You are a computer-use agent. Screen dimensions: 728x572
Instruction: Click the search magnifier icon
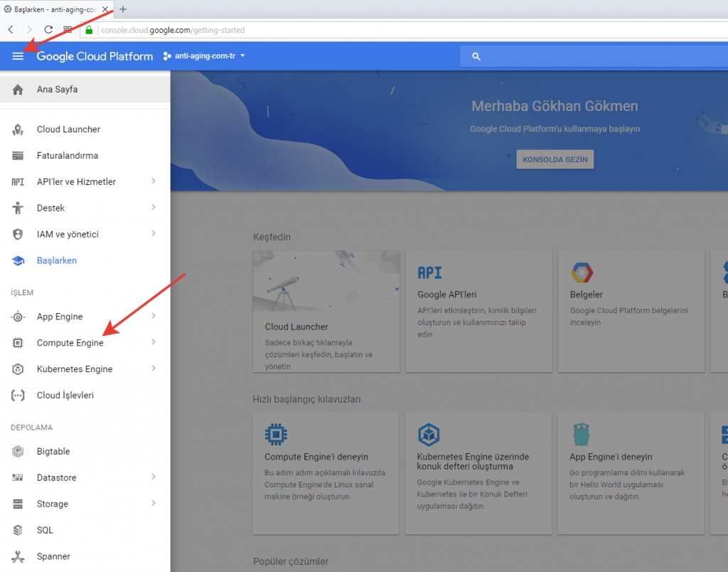click(476, 56)
